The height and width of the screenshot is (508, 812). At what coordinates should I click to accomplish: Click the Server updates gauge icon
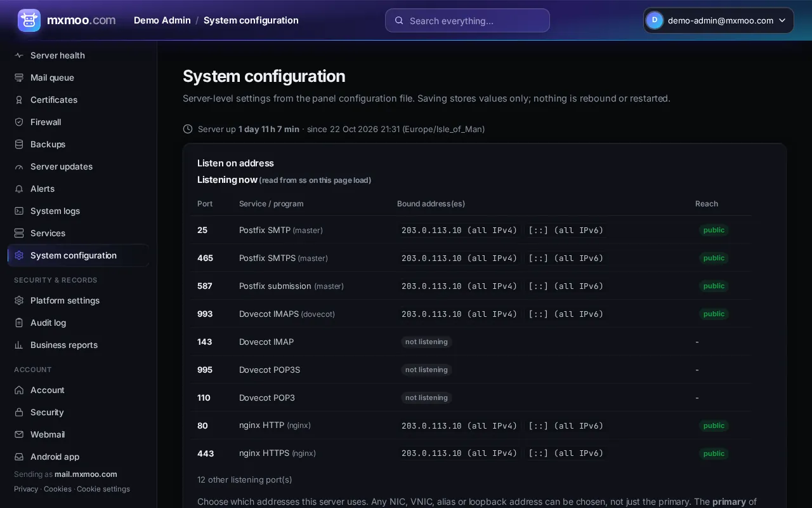(x=19, y=166)
